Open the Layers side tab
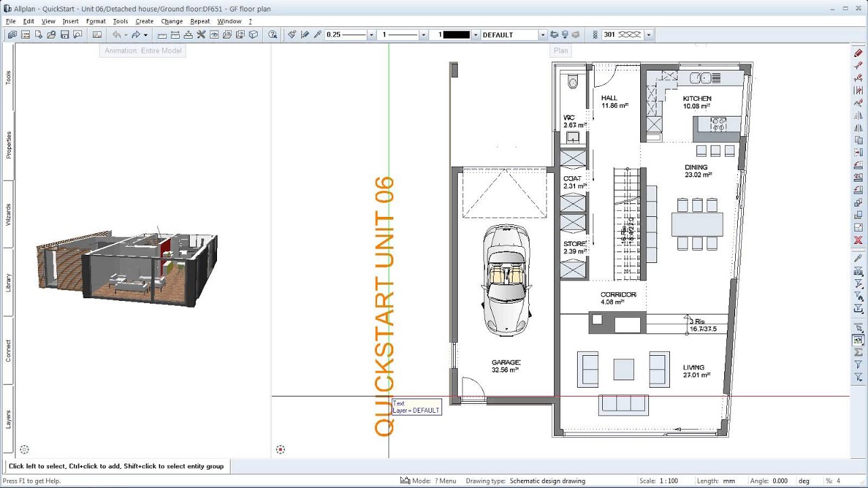868x488 pixels. pyautogui.click(x=8, y=419)
